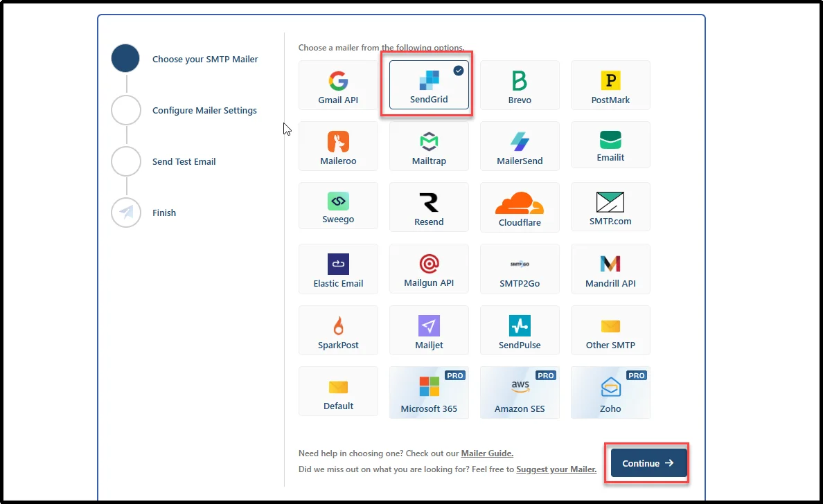Open the Mailer Guide link
Image resolution: width=823 pixels, height=504 pixels.
(487, 453)
